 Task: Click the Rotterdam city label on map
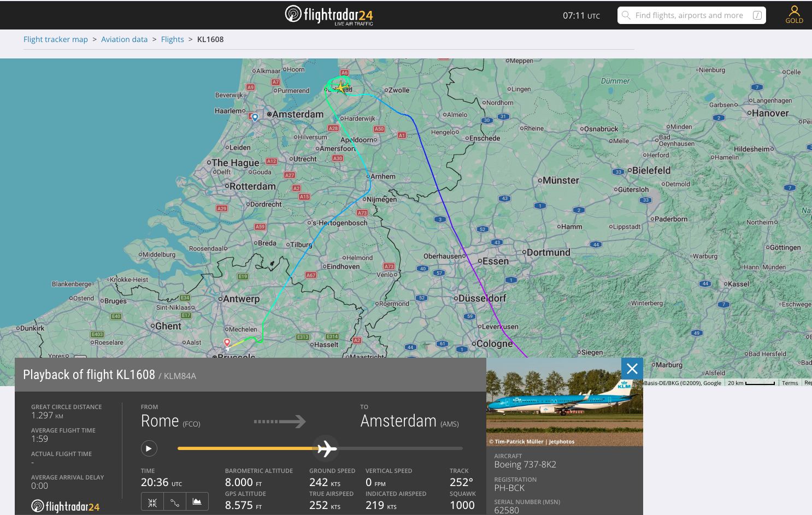coord(252,186)
